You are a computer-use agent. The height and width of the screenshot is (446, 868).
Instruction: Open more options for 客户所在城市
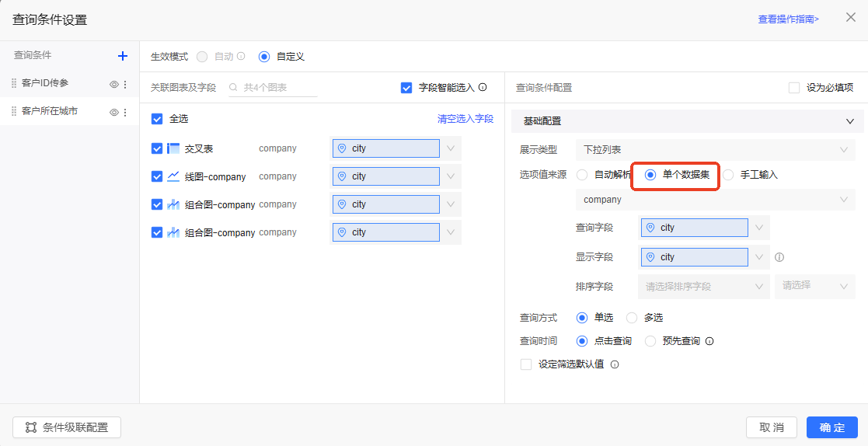point(125,112)
